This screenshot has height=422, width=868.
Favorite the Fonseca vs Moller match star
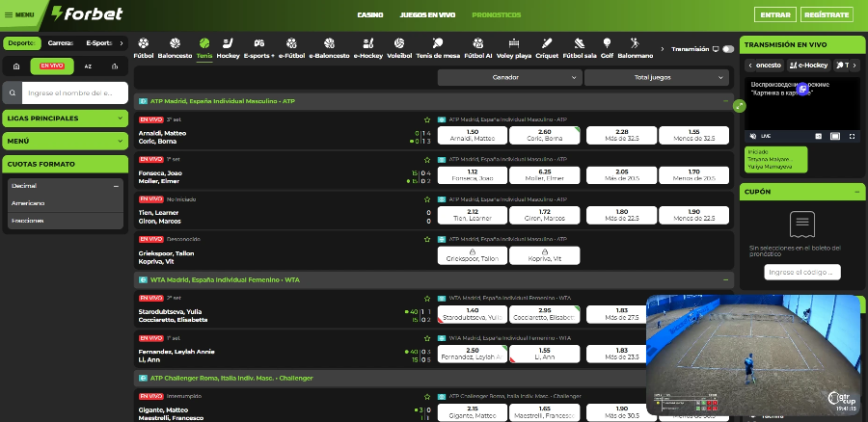[427, 160]
